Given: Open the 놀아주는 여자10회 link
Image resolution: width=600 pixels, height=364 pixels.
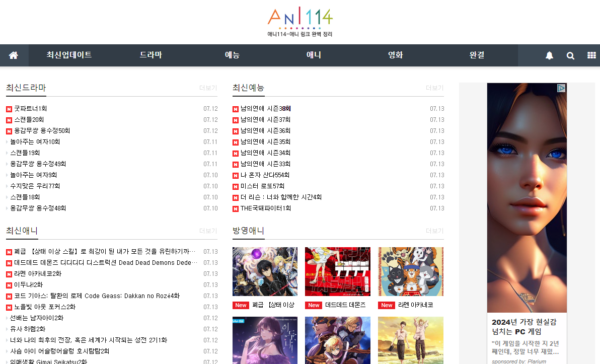Looking at the screenshot, I should click(x=35, y=142).
